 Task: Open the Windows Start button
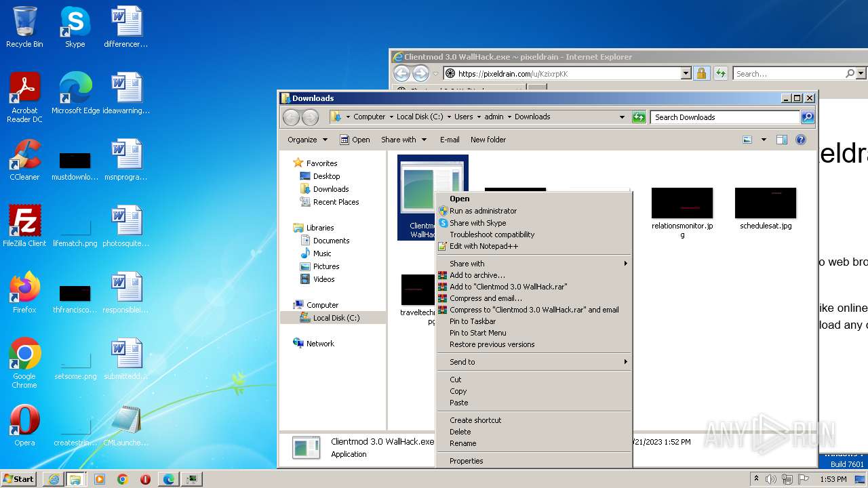(19, 479)
